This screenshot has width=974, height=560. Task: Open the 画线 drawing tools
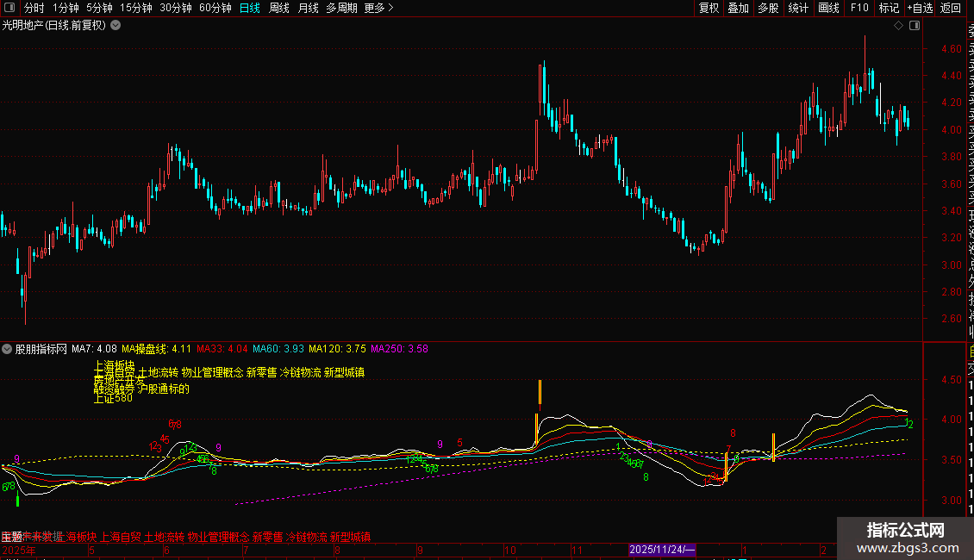pos(828,8)
